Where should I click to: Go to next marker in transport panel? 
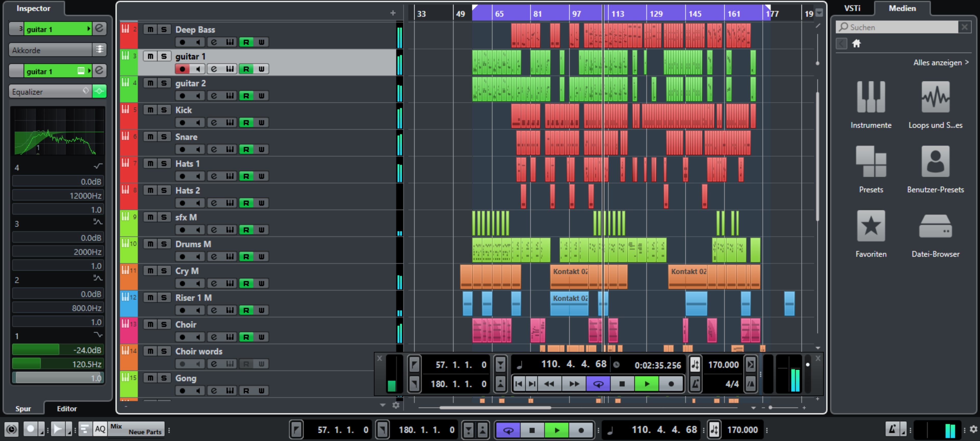532,384
